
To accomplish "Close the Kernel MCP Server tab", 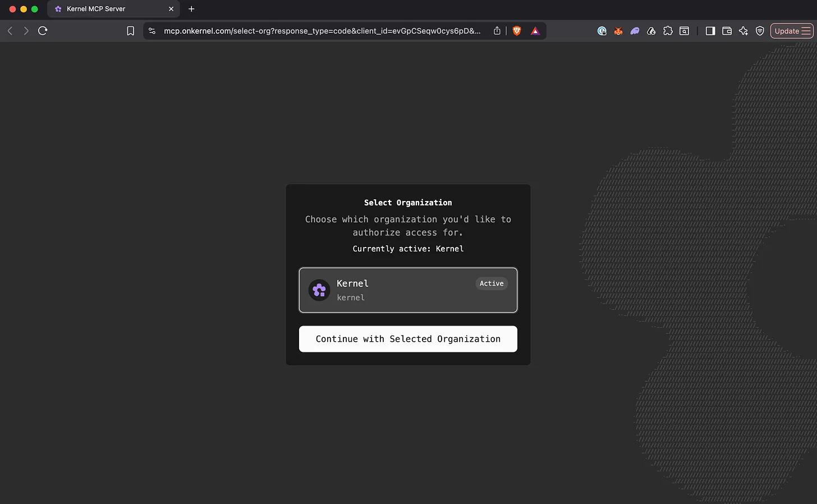I will click(x=171, y=9).
